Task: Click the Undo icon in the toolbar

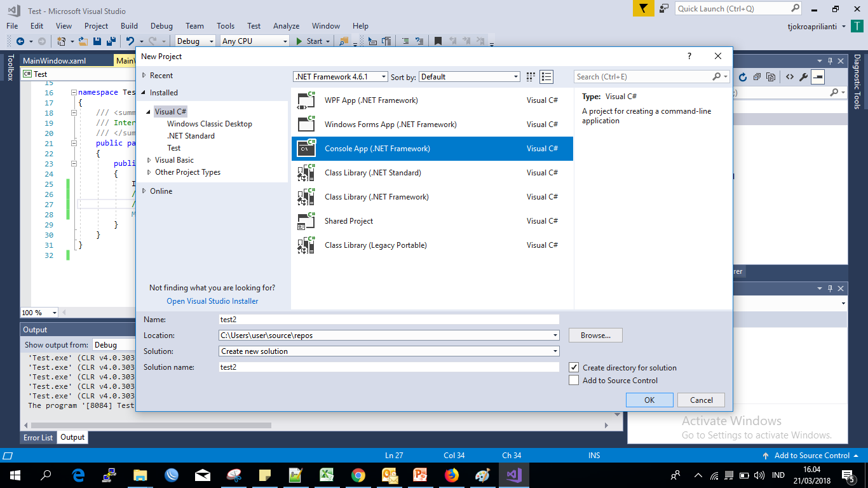Action: click(x=130, y=41)
